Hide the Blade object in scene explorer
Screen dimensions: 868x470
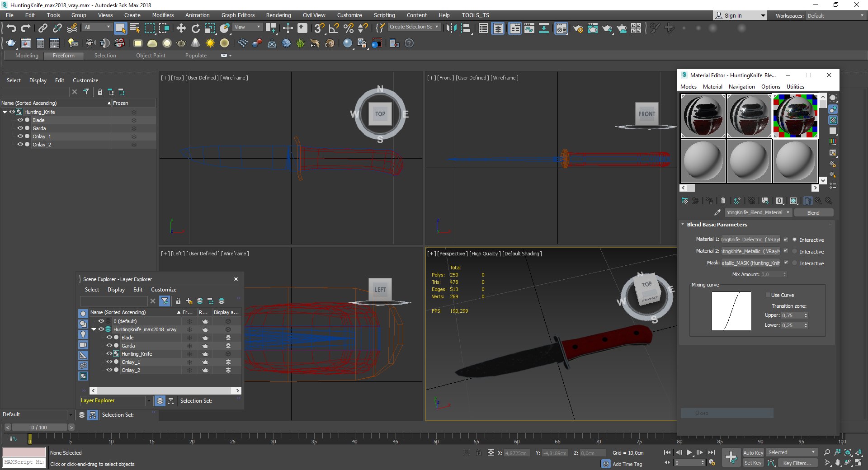point(20,120)
